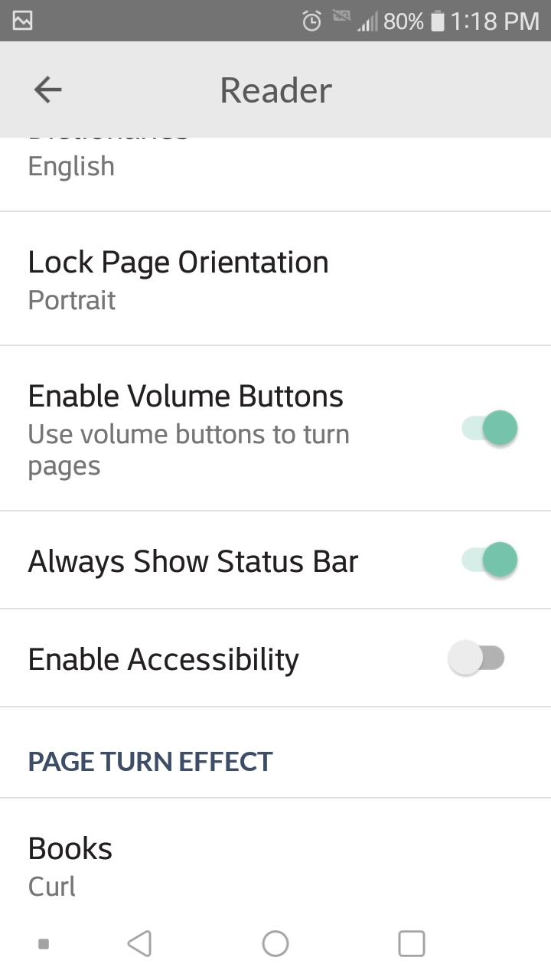The image size is (551, 980).
Task: Open recent apps square button
Action: click(x=411, y=943)
